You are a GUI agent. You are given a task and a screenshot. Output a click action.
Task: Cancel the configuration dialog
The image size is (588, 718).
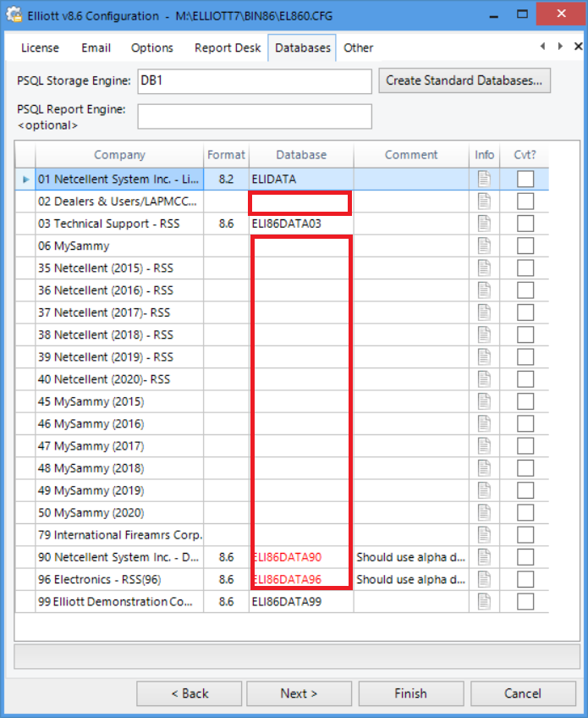(x=523, y=693)
